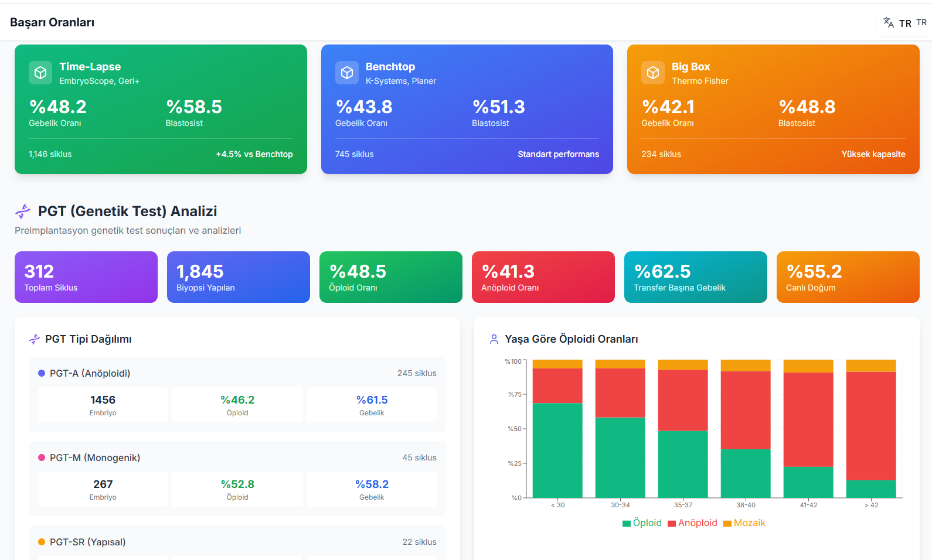Screen dimensions: 932x560
Task: Click the EmbryoScope, Geri+ subtitle
Action: [100, 81]
